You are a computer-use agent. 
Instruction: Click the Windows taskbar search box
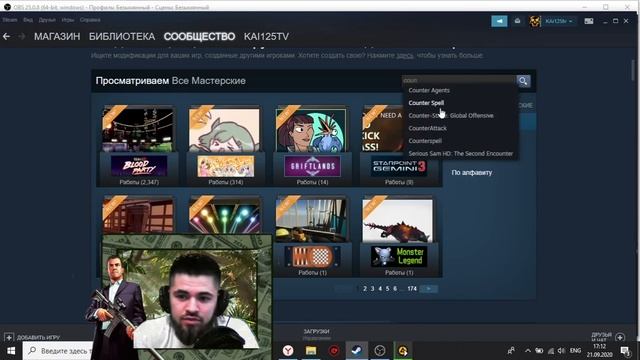click(x=57, y=351)
